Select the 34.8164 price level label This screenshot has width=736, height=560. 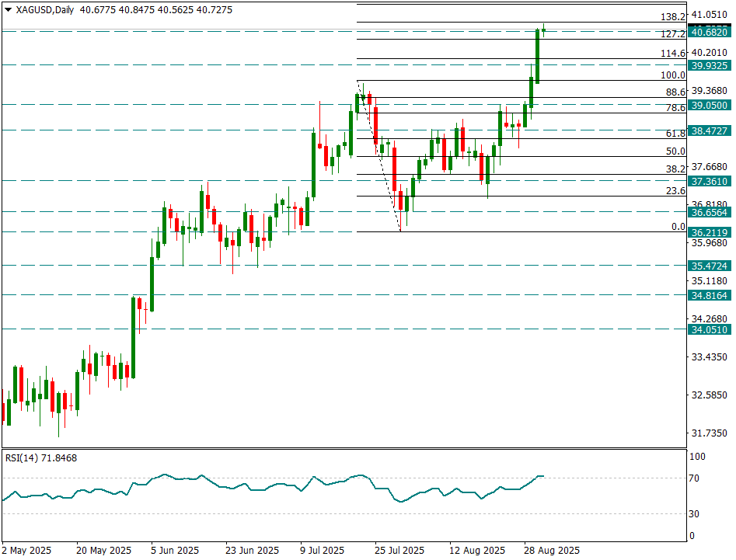point(710,295)
